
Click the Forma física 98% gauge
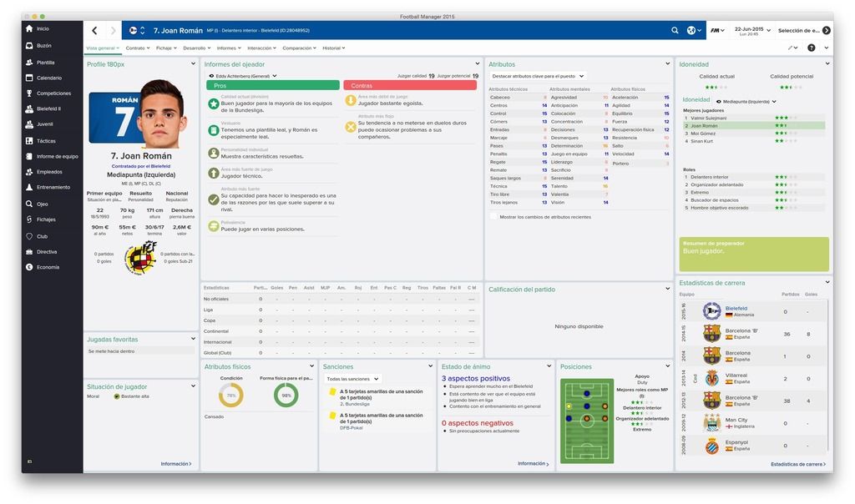point(286,396)
